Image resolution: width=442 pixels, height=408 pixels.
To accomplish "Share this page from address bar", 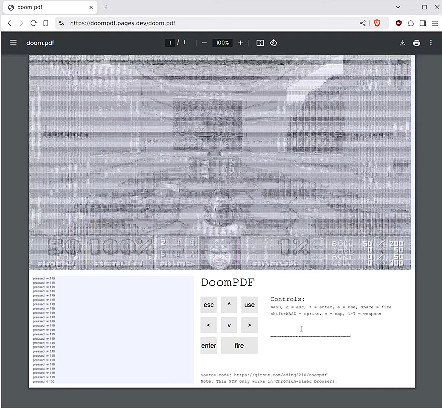I will (363, 23).
